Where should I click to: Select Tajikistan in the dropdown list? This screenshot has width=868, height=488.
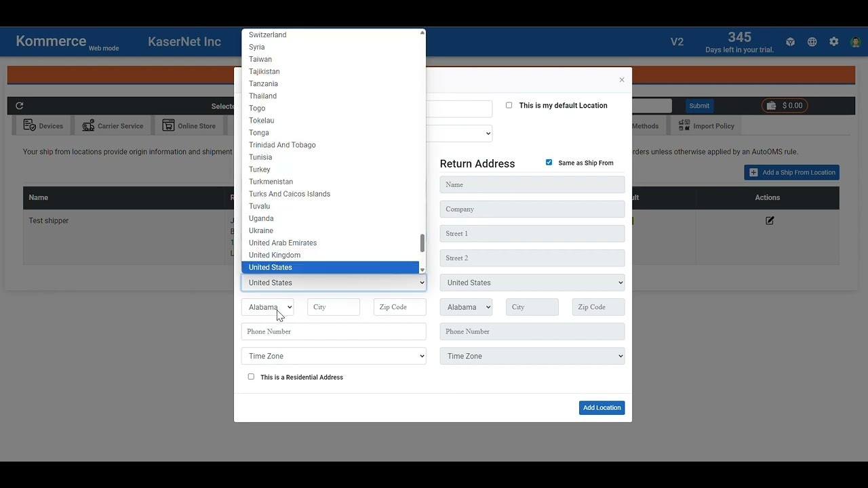pyautogui.click(x=330, y=71)
